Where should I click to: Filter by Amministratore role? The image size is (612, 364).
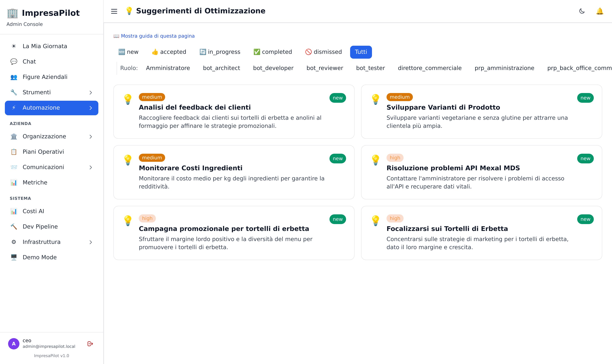(168, 68)
